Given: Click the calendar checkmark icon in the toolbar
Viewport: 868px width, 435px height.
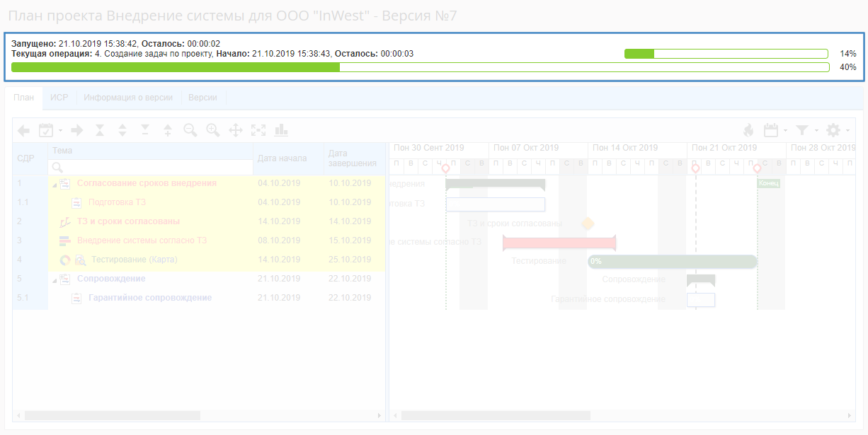Looking at the screenshot, I should [x=46, y=130].
